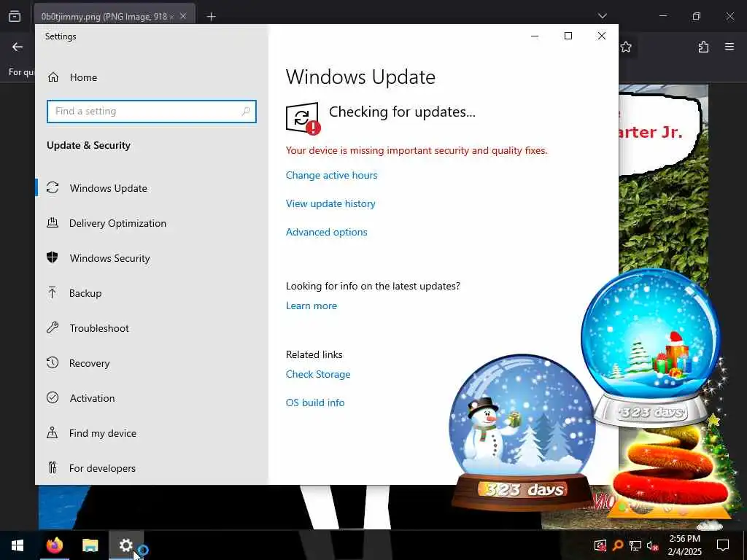747x560 pixels.
Task: Click the Delivery Optimization sidebar icon
Action: point(53,222)
